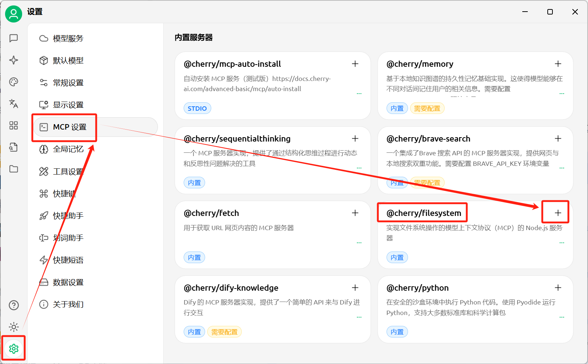Click the green settings gear icon
588x364 pixels.
coord(14,348)
